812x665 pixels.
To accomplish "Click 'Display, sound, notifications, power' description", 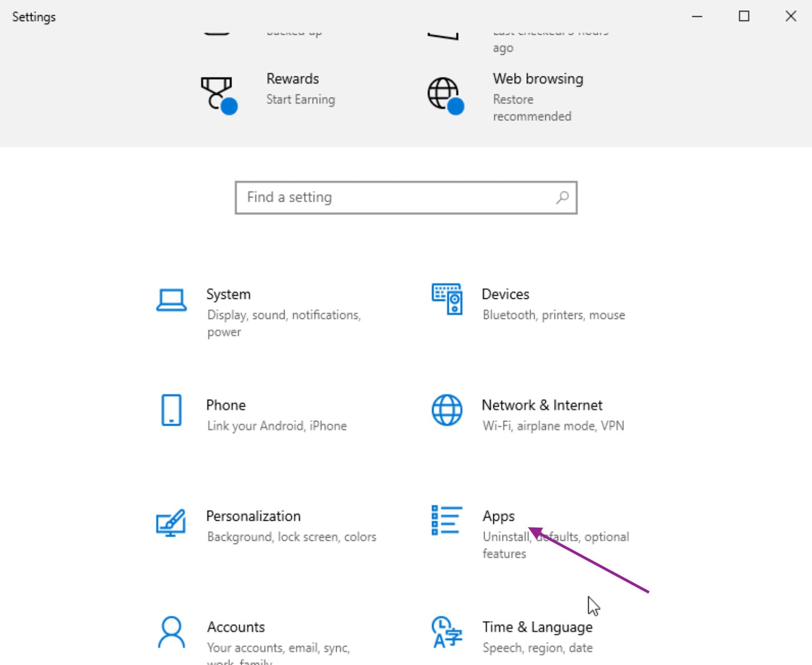I will pos(284,323).
